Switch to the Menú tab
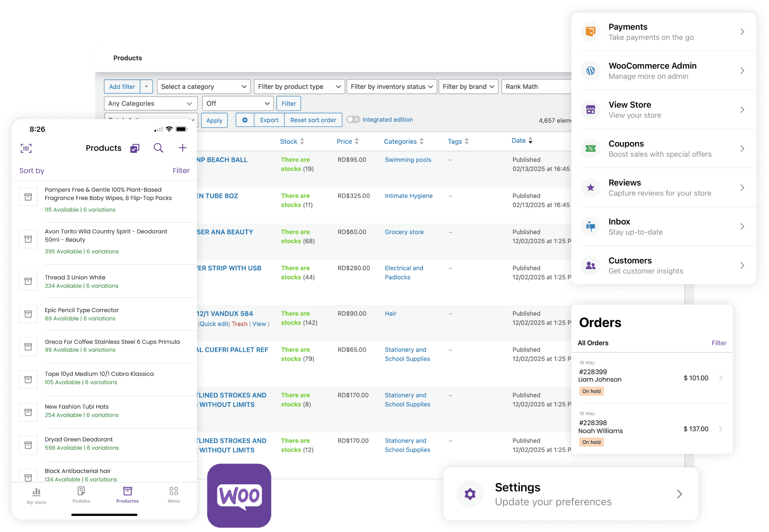 point(174,495)
